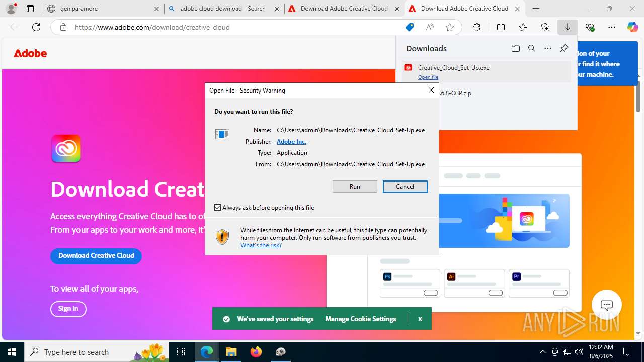Open tab actions menu icon
The width and height of the screenshot is (644, 362).
pos(30,9)
